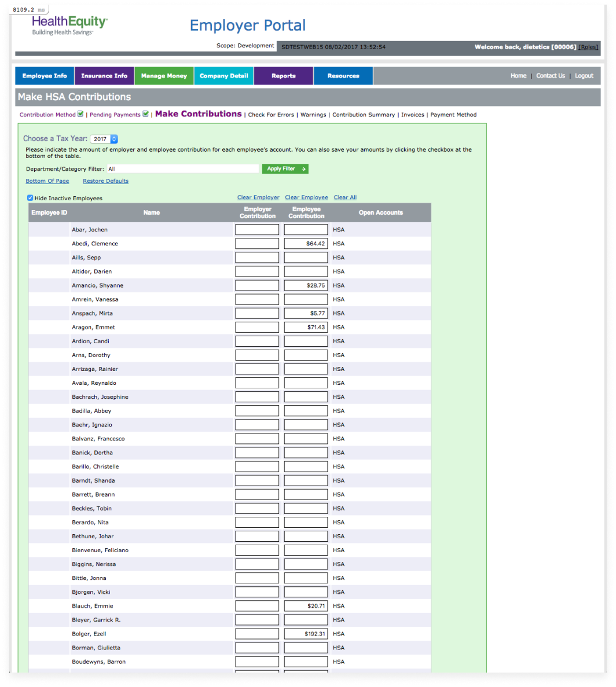
Task: Click employer contribution field for Amrein, Vanessa
Action: coord(256,299)
